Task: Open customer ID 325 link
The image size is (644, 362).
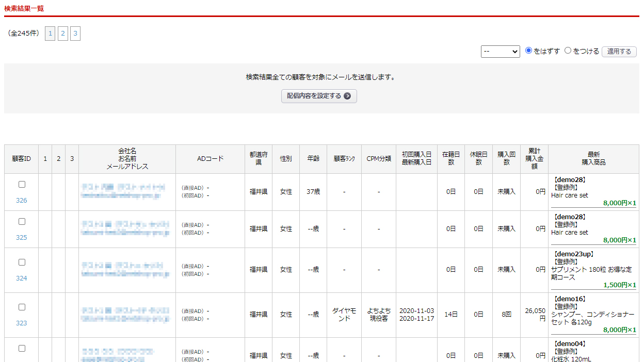Action: click(22, 238)
